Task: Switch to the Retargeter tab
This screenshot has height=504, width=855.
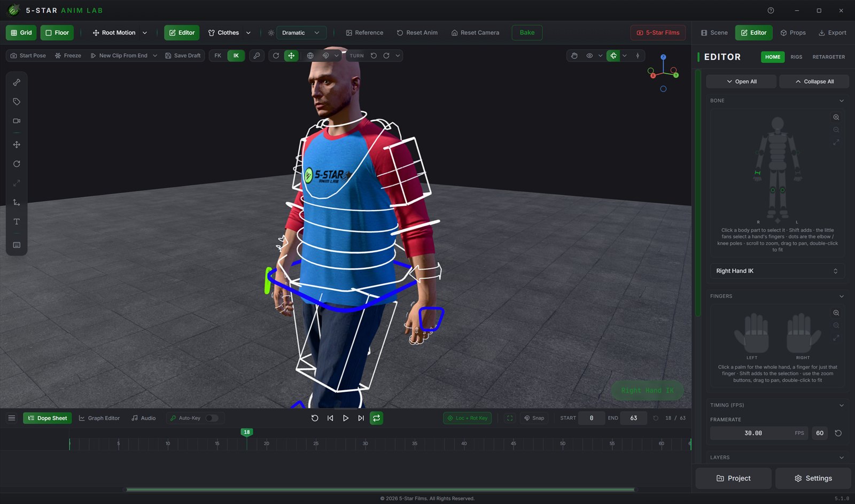Action: 829,57
